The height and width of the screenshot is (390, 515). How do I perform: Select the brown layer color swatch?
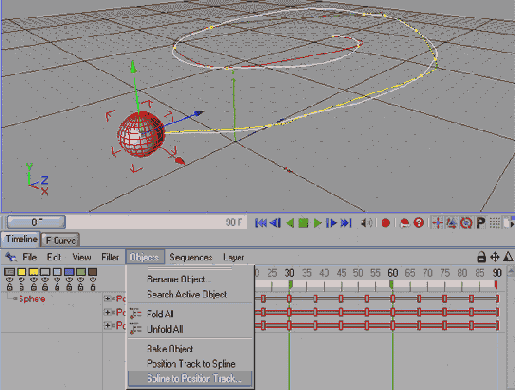click(93, 272)
